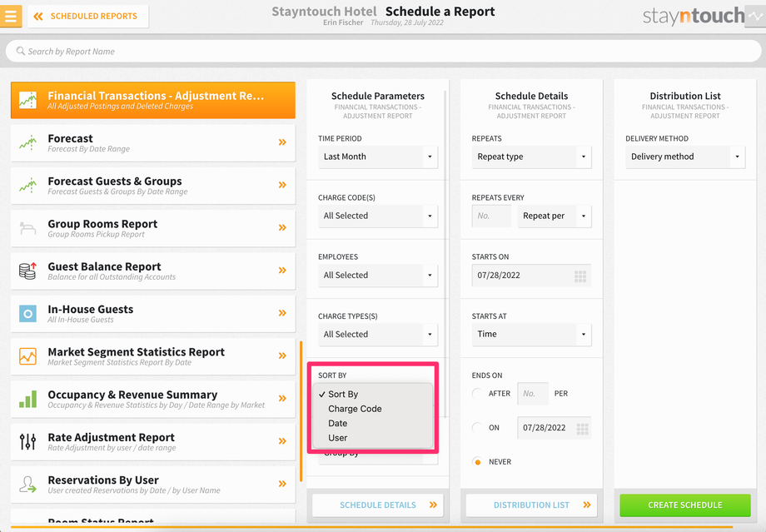Click the Repeats Every number field

[491, 216]
